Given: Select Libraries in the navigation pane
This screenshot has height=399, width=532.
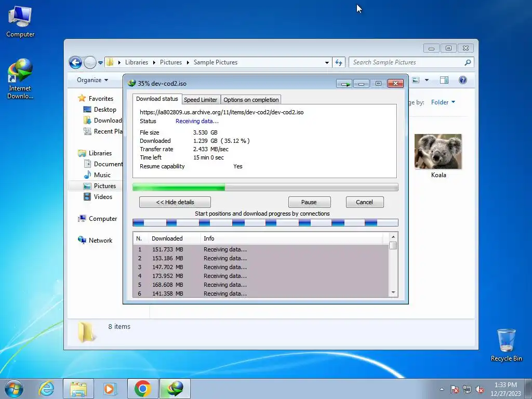Looking at the screenshot, I should 100,153.
